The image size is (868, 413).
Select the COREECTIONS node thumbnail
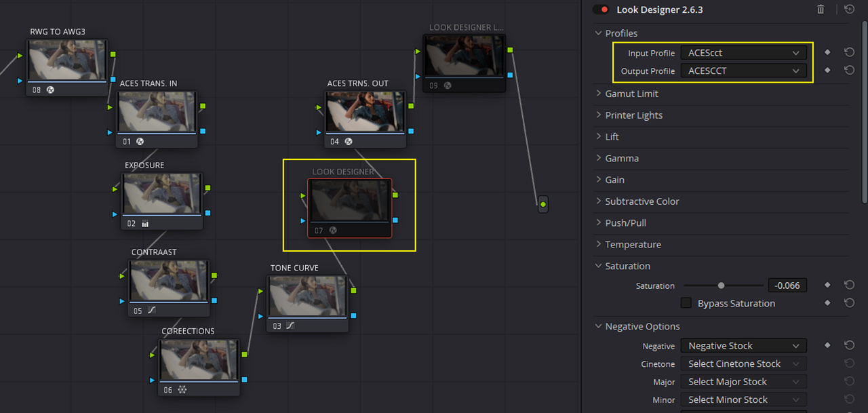(198, 360)
